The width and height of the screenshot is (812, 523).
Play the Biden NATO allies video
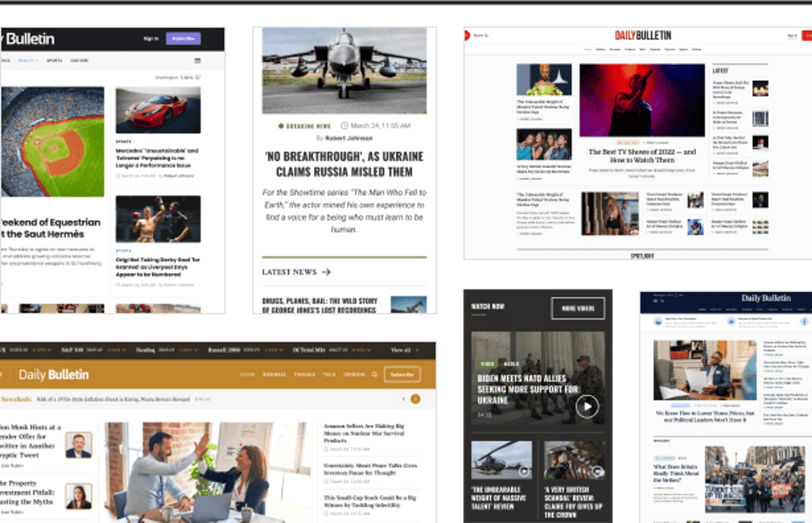(x=587, y=407)
